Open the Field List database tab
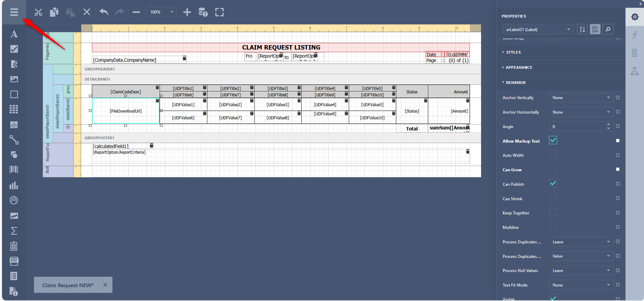The width and height of the screenshot is (644, 301). coord(635,53)
